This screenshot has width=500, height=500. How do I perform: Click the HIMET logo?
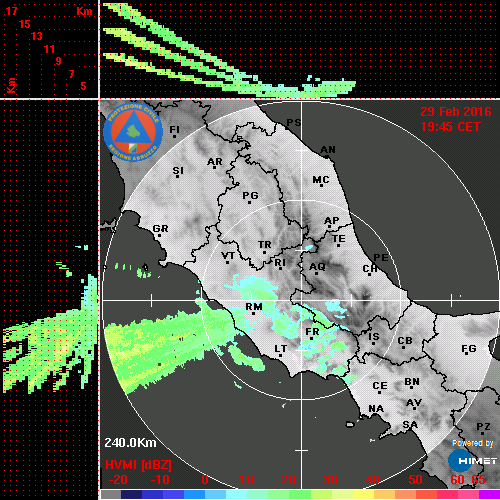[473, 461]
